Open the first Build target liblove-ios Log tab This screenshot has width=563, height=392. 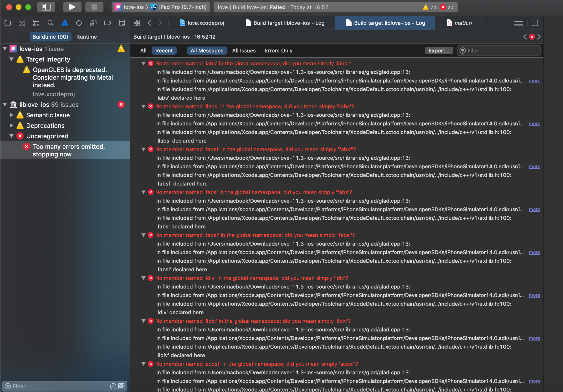285,23
